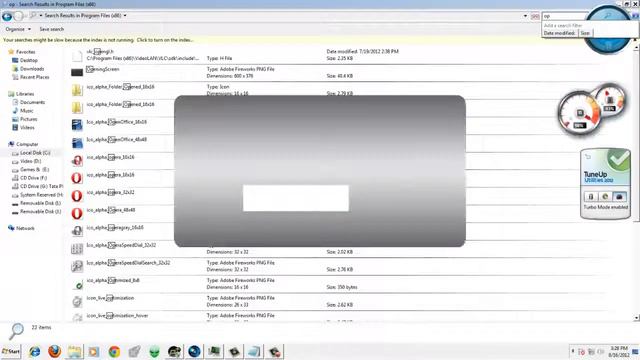Select the icon_live_optimization_hover file name

click(117, 316)
